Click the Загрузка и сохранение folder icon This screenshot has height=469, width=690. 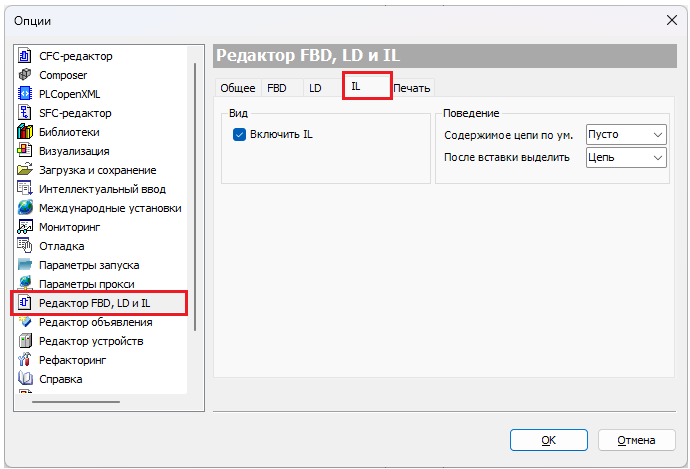26,170
